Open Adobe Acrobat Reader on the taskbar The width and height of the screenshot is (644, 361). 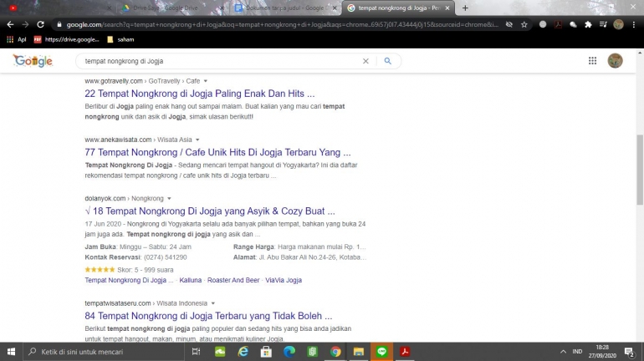[405, 352]
